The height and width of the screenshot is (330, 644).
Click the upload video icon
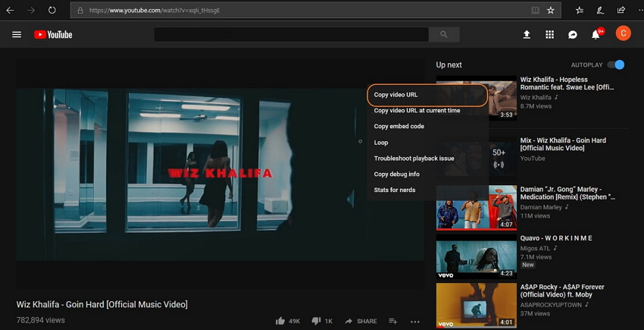click(x=527, y=35)
